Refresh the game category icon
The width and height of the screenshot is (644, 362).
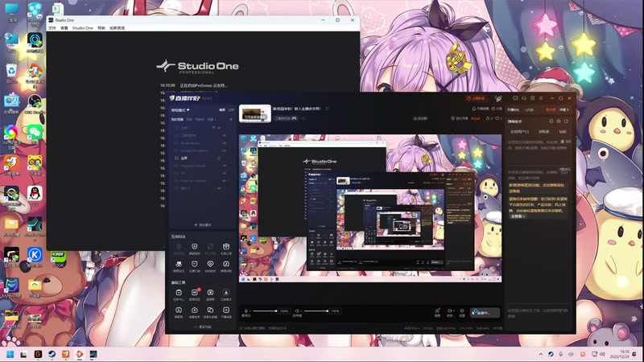pyautogui.click(x=303, y=118)
